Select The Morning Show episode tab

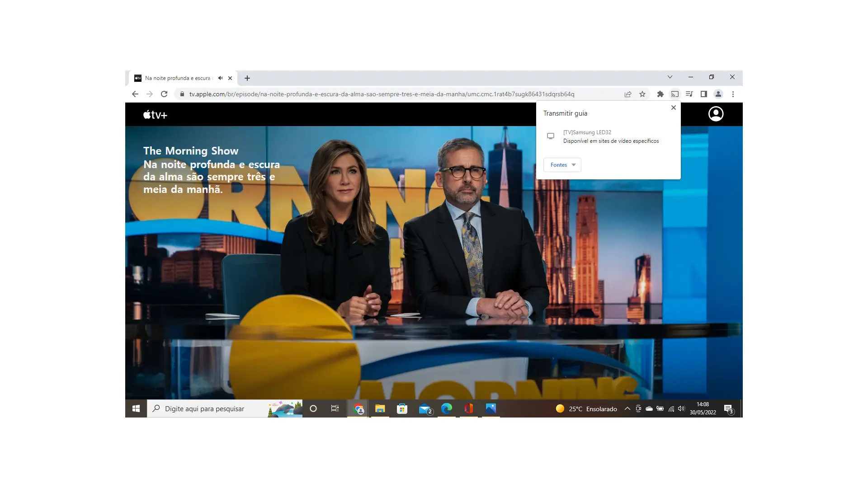coord(178,78)
